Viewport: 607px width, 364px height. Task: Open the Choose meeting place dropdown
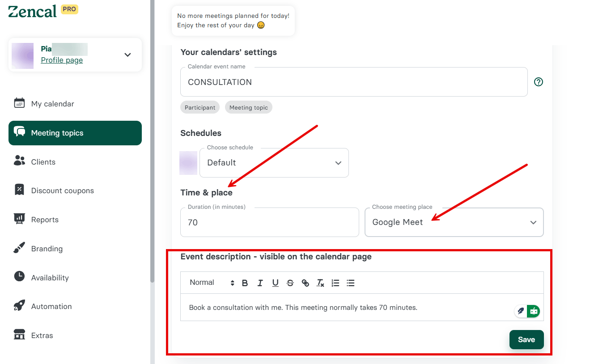pos(454,222)
